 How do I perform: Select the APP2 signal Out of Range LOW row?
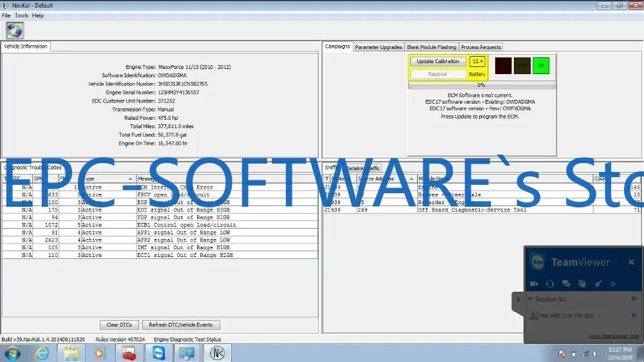point(160,240)
